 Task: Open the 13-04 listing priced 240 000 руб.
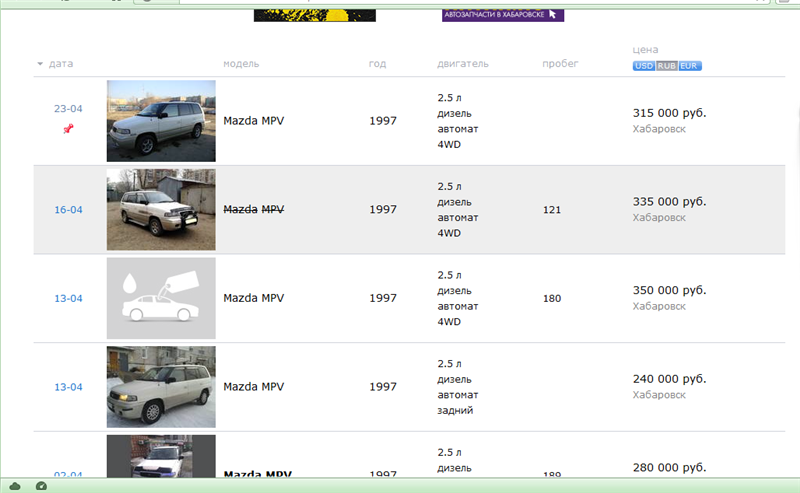[68, 387]
